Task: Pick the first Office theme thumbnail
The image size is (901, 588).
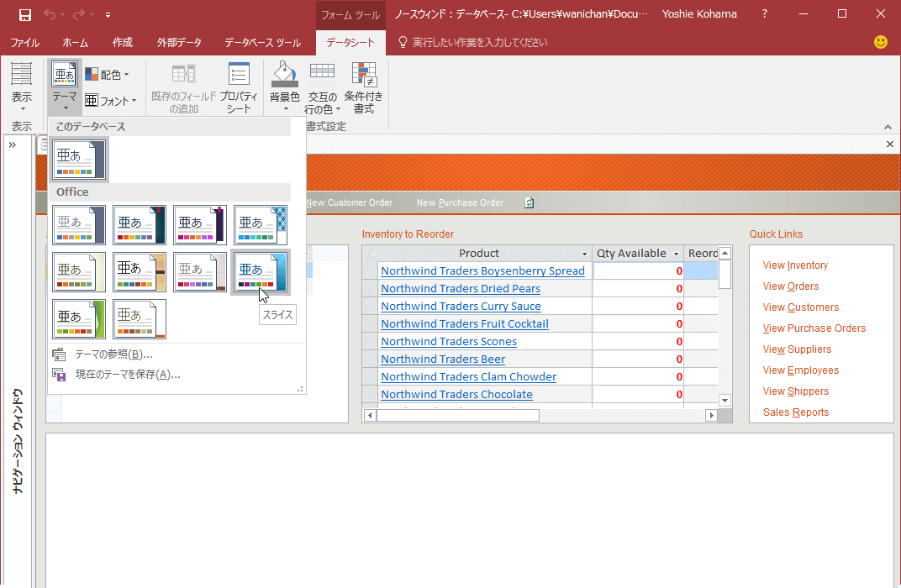Action: (79, 225)
